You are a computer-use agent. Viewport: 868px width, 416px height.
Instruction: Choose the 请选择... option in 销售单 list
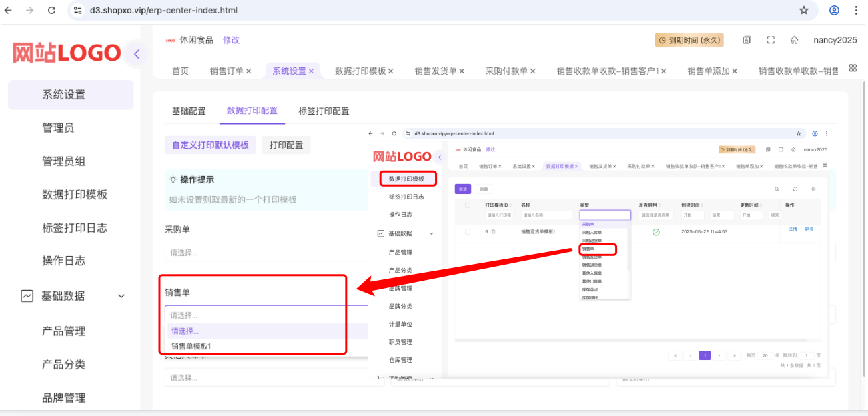(x=266, y=331)
